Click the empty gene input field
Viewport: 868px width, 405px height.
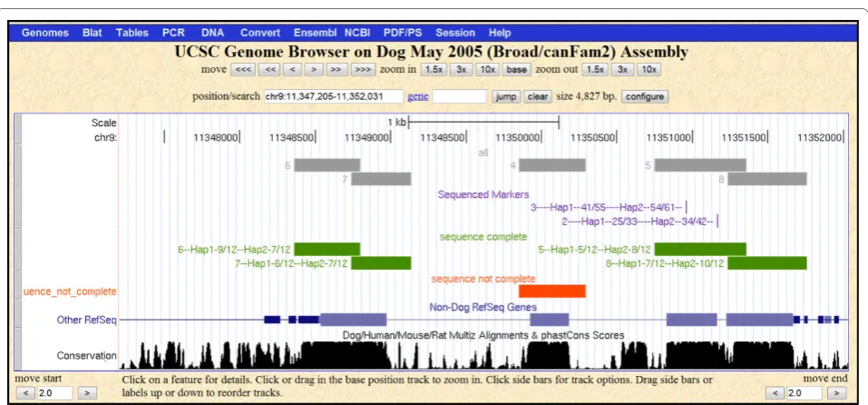(460, 96)
